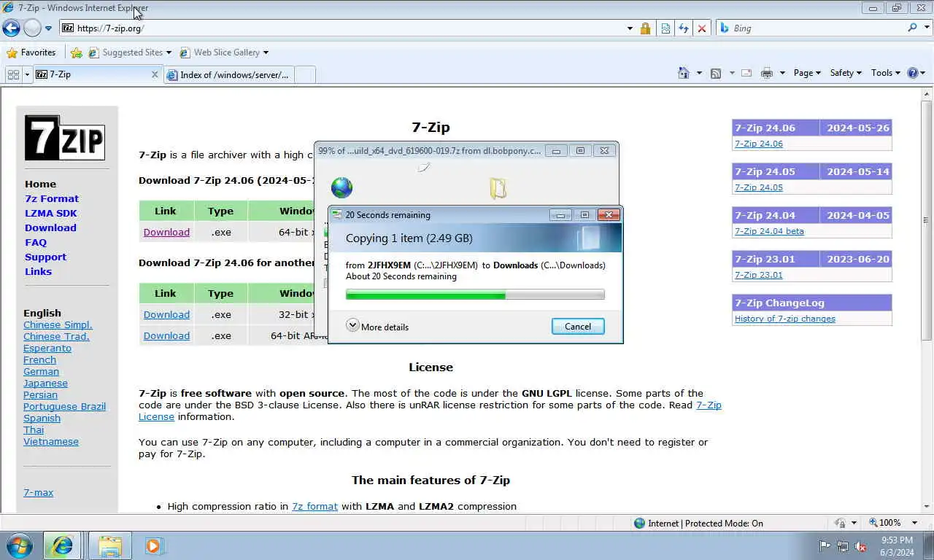The height and width of the screenshot is (560, 934).
Task: Expand More details in copy dialog
Action: [377, 327]
